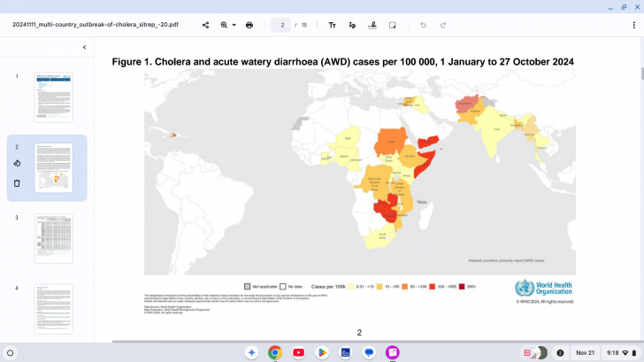Open page 1 thumbnail
The image size is (644, 362).
tap(53, 96)
